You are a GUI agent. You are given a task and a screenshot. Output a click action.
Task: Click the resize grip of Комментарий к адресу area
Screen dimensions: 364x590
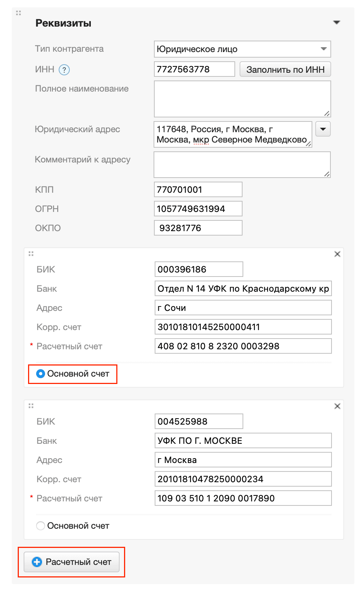click(x=327, y=174)
